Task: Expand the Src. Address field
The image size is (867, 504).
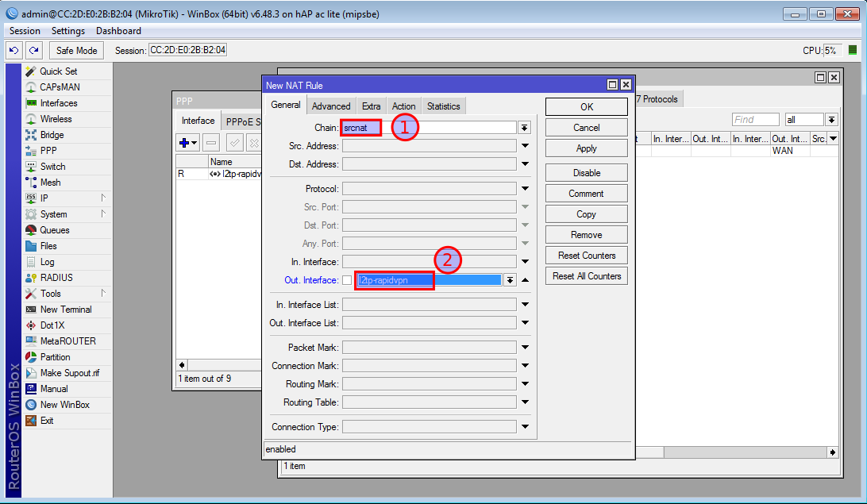Action: 525,146
